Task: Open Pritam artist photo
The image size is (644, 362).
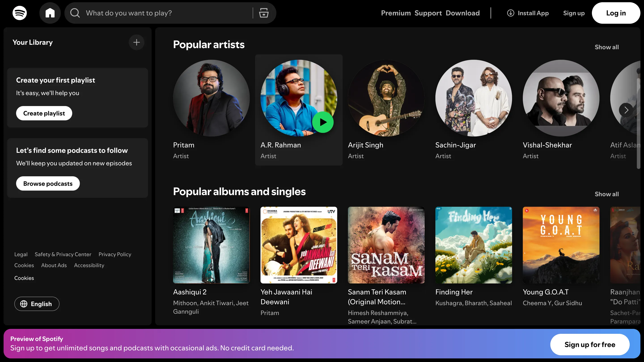Action: point(211,98)
